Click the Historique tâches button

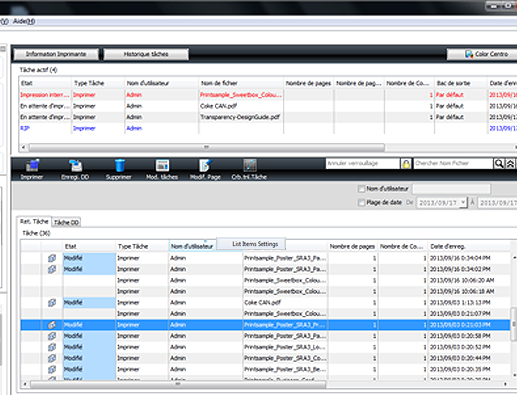click(146, 54)
